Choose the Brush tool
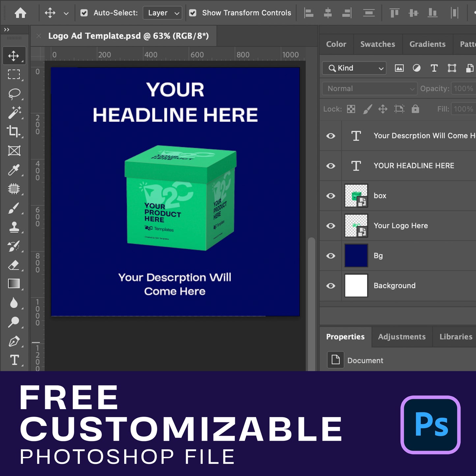This screenshot has height=476, width=476. pos(14,208)
